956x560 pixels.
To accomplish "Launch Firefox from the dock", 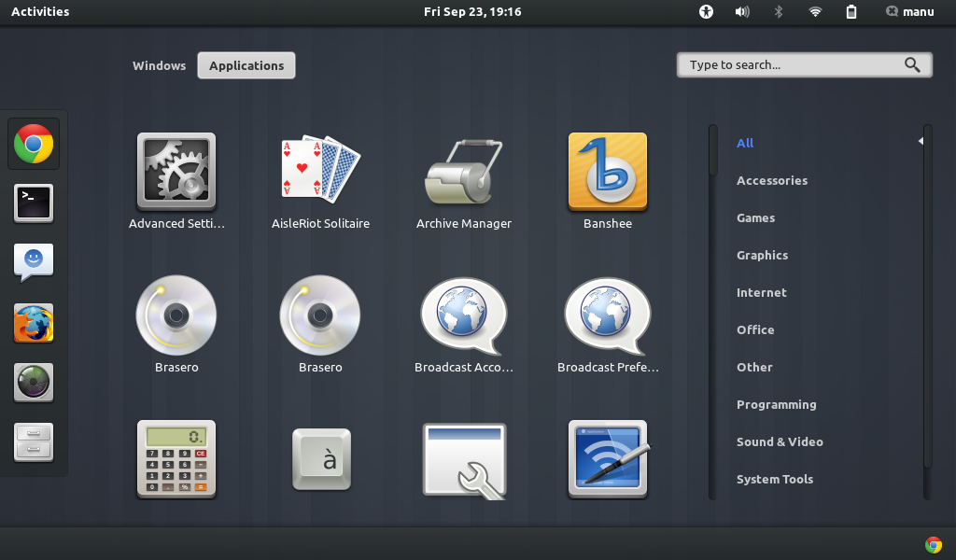I will click(x=34, y=322).
